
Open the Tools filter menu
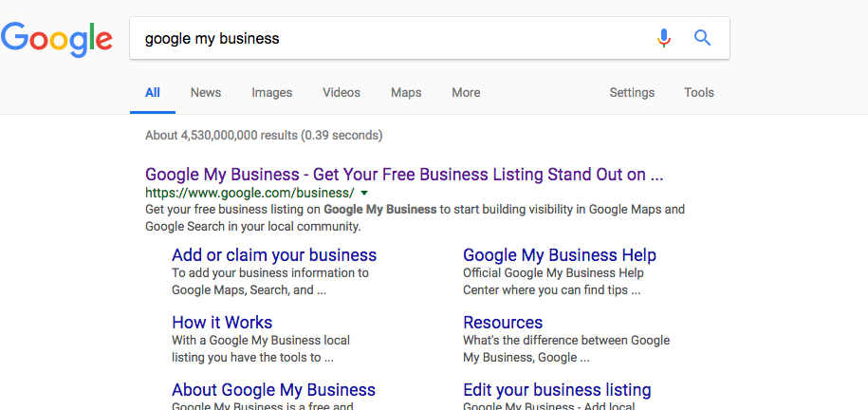(699, 93)
